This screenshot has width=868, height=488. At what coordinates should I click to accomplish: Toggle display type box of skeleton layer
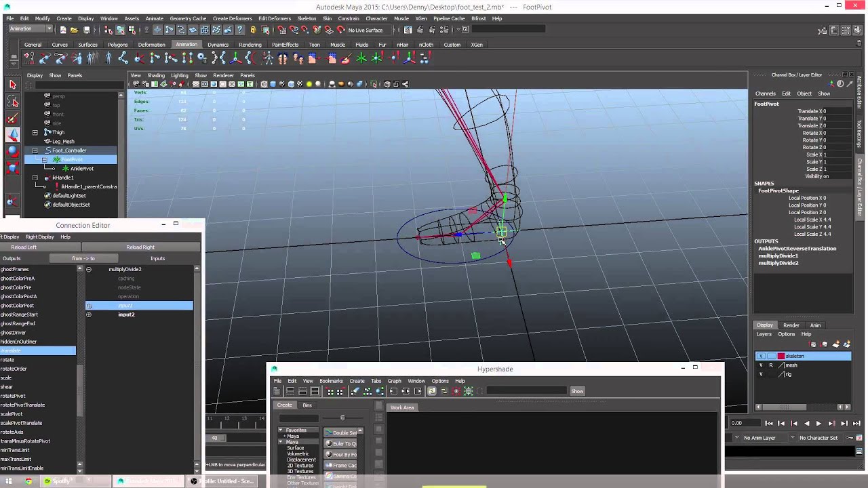(x=771, y=356)
